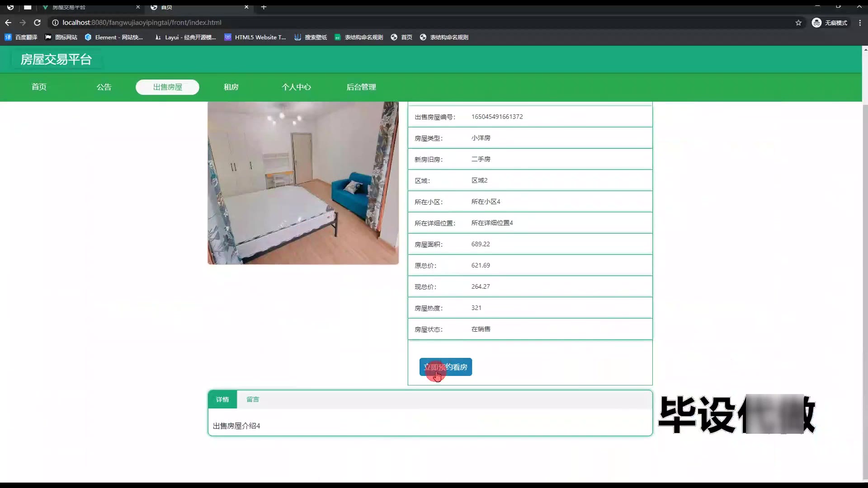
Task: Open a new browser tab
Action: point(264,7)
